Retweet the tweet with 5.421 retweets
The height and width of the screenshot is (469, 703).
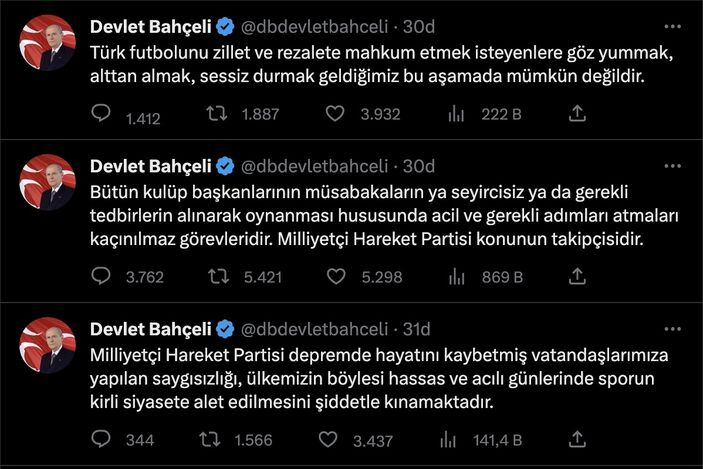(x=215, y=277)
